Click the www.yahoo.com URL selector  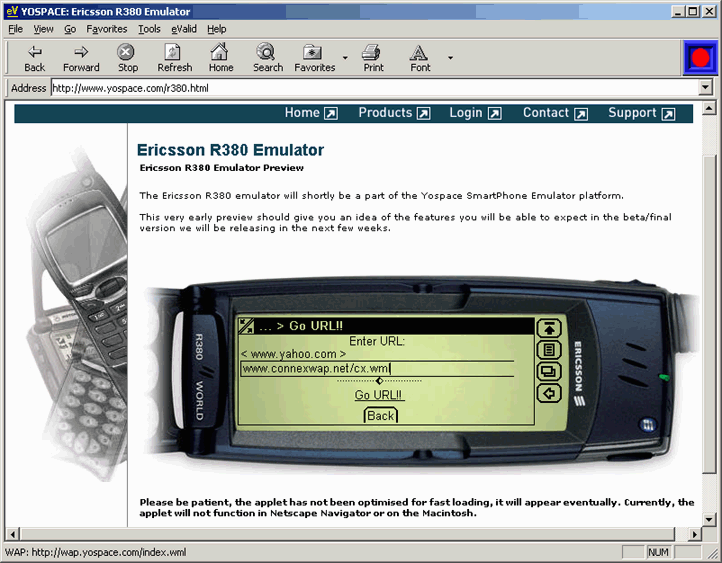click(293, 354)
